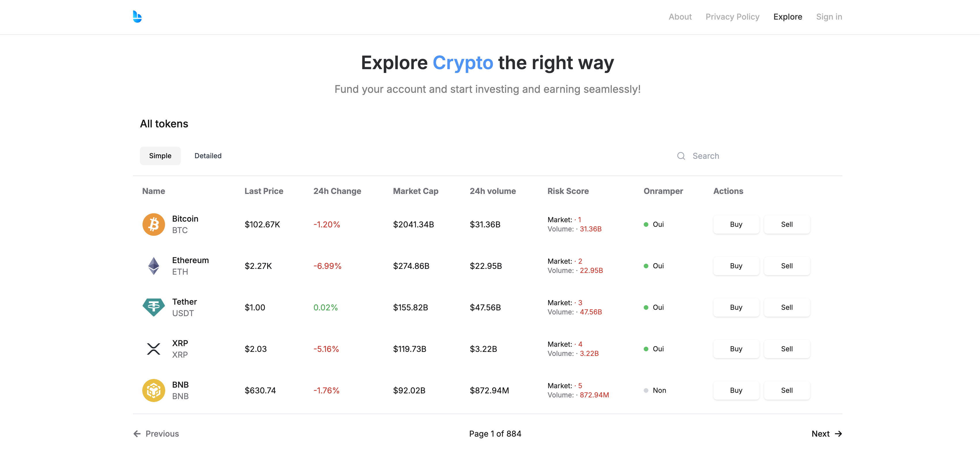Click the Next page arrow icon
The image size is (980, 449).
click(x=838, y=434)
